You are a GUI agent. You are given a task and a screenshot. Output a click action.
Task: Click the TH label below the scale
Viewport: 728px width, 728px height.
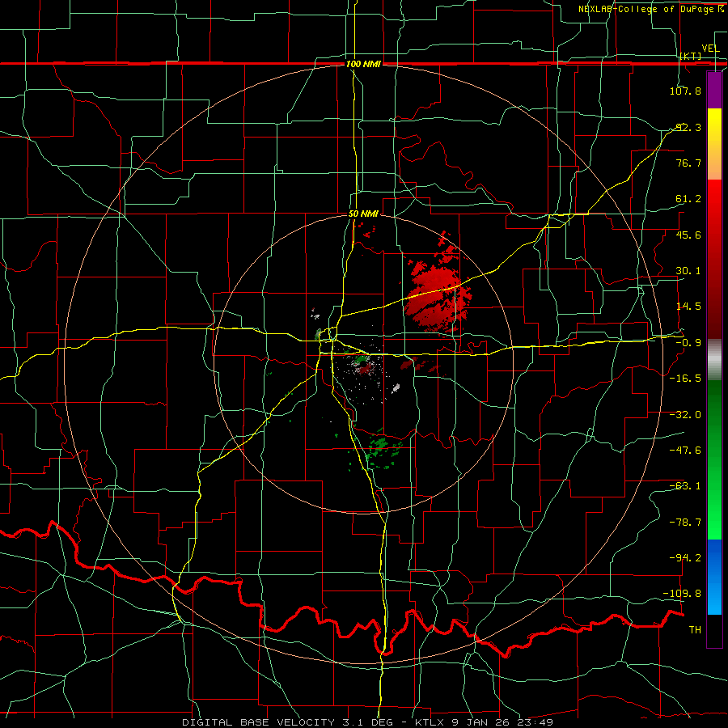pos(695,630)
